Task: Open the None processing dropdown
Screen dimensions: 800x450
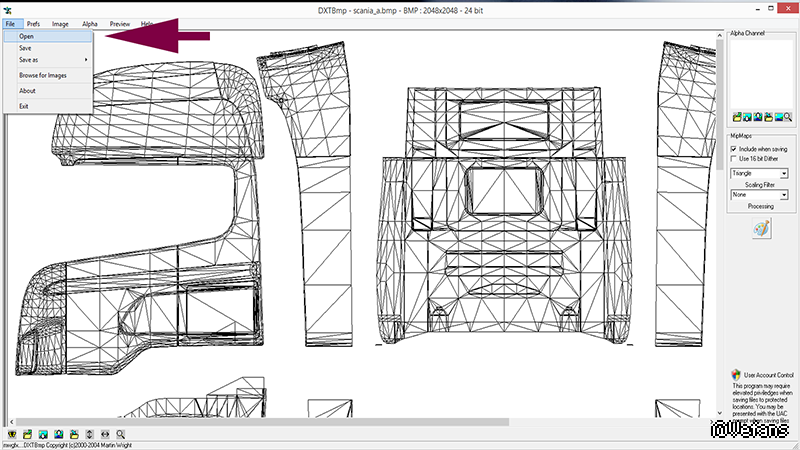Action: pos(784,195)
